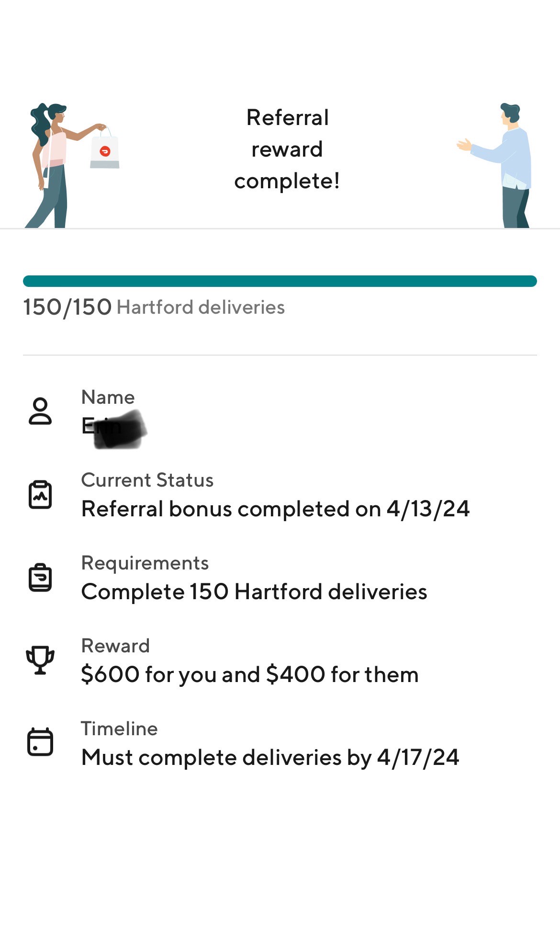Click the "Current Status" label

coord(147,480)
